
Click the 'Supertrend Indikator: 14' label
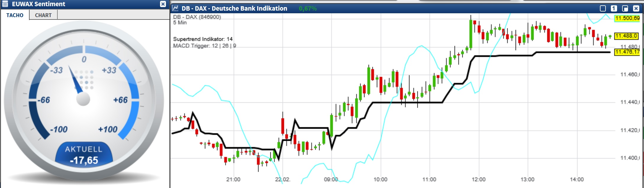click(x=203, y=39)
